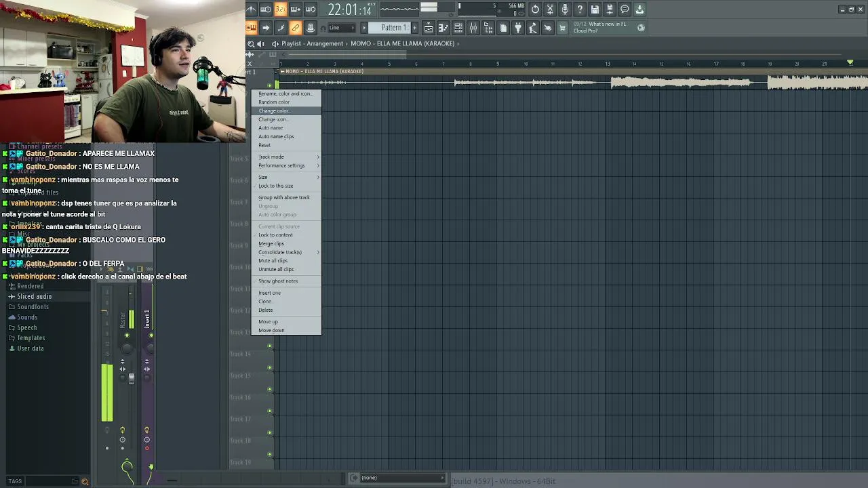Viewport: 868px width, 488px height.
Task: Click the audio editor icon next to microphone
Action: coord(550,9)
